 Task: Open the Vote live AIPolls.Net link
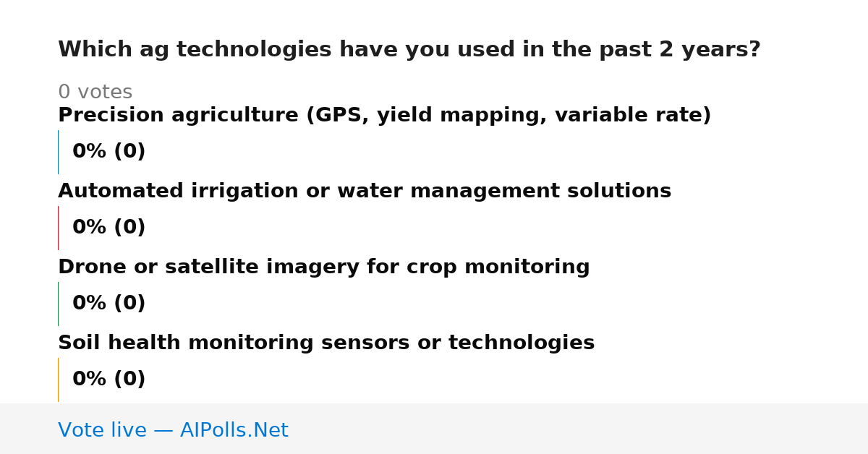pyautogui.click(x=173, y=430)
